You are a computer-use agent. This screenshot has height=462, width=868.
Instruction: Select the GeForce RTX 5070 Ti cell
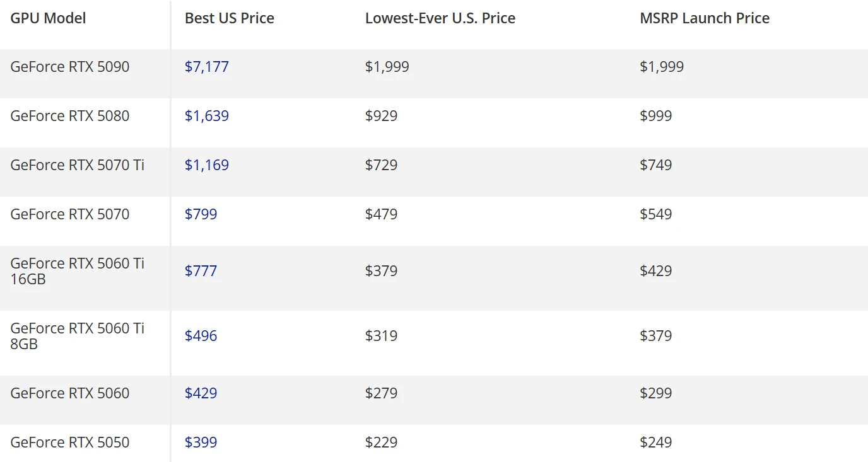(x=78, y=165)
